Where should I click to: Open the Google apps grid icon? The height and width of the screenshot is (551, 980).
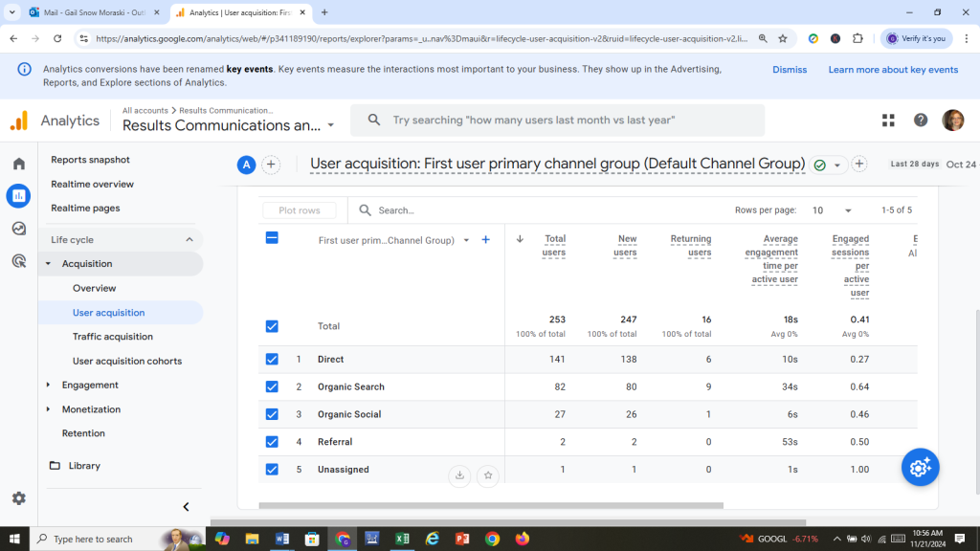pos(888,120)
